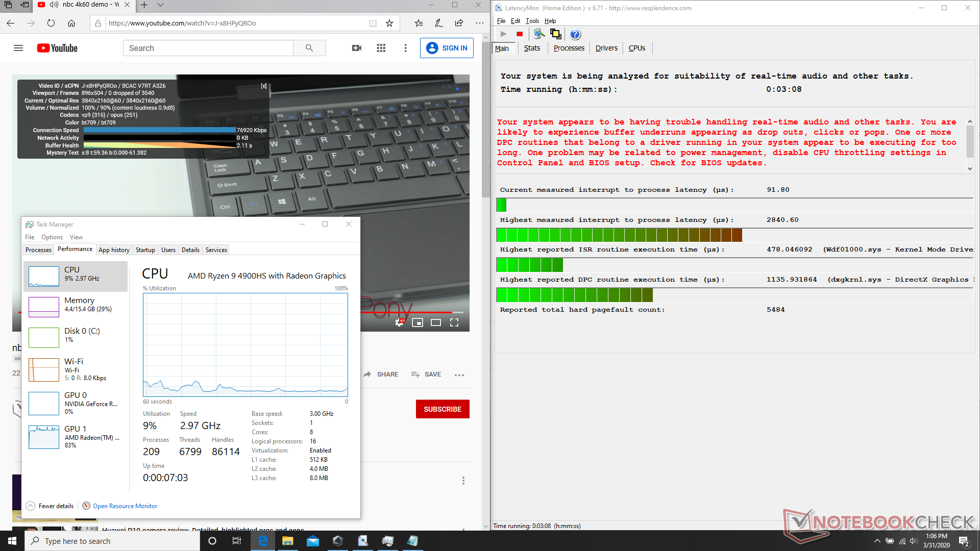Go to Edge home page icon
Screen dimensions: 980x551
click(71, 23)
